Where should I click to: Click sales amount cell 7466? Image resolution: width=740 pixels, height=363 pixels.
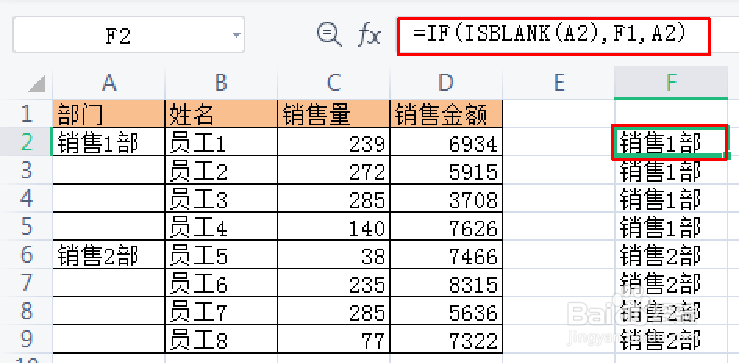point(446,255)
